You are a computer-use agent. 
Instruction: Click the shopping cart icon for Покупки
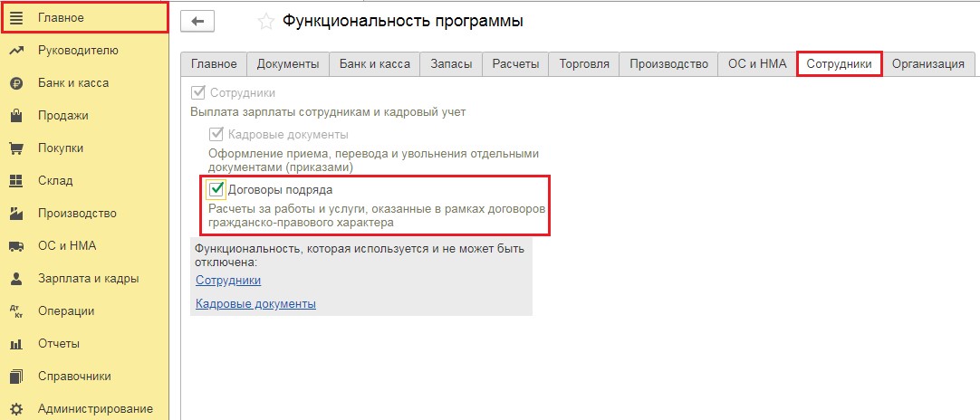[x=16, y=148]
